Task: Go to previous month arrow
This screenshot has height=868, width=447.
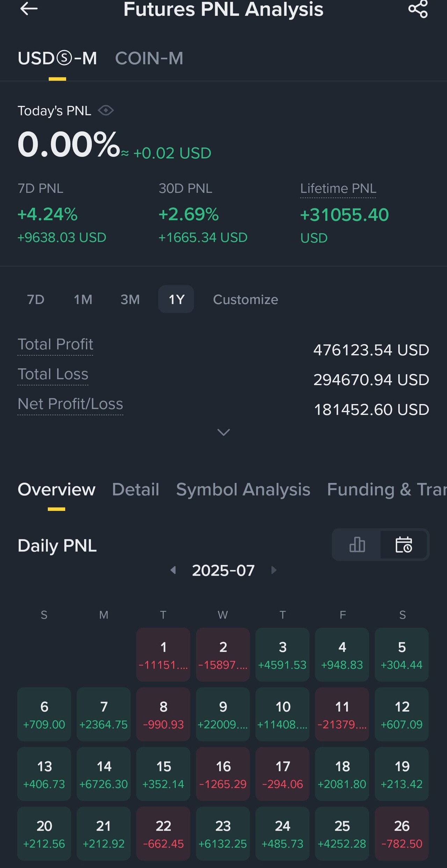Action: coord(173,571)
